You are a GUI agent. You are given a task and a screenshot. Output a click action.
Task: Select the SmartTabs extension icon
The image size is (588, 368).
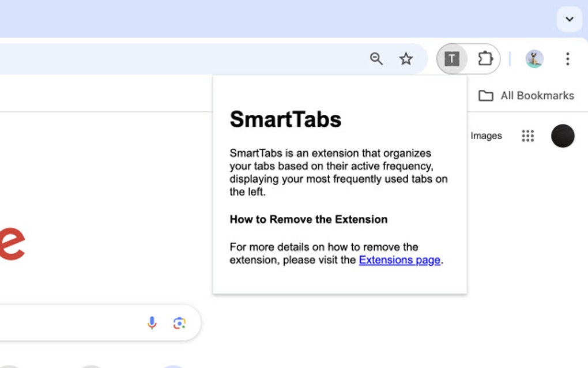point(452,58)
